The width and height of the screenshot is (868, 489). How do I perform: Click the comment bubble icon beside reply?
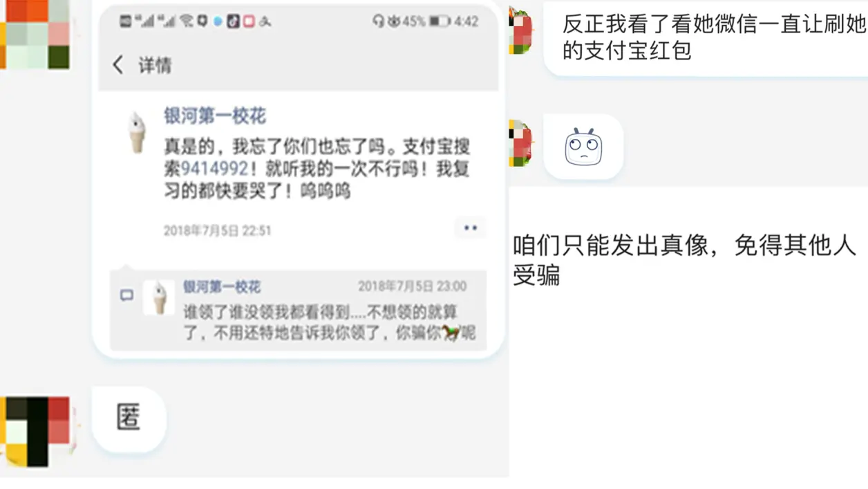126,295
